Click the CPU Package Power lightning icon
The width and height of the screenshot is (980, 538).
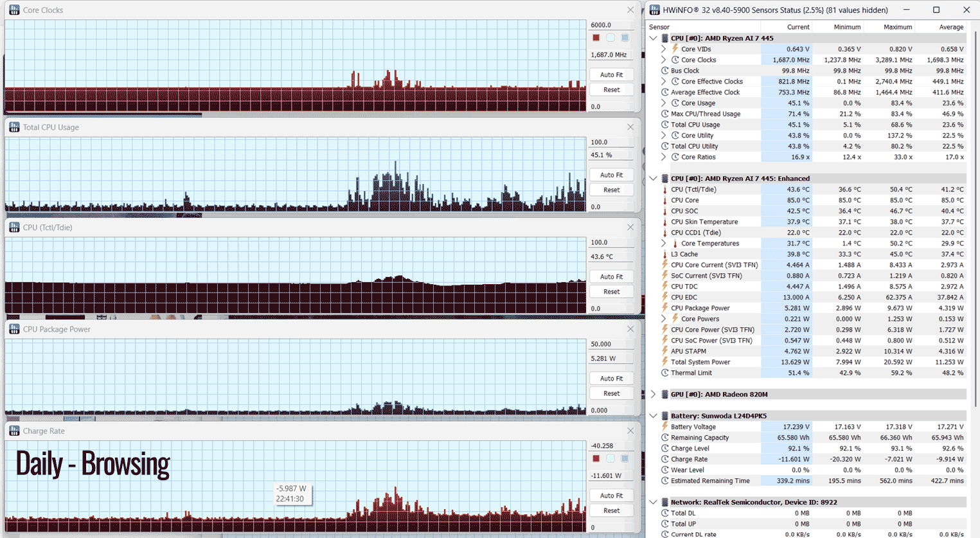pyautogui.click(x=665, y=308)
